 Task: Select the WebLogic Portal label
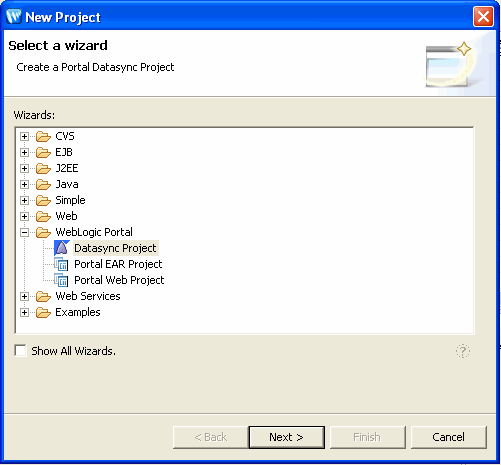94,232
